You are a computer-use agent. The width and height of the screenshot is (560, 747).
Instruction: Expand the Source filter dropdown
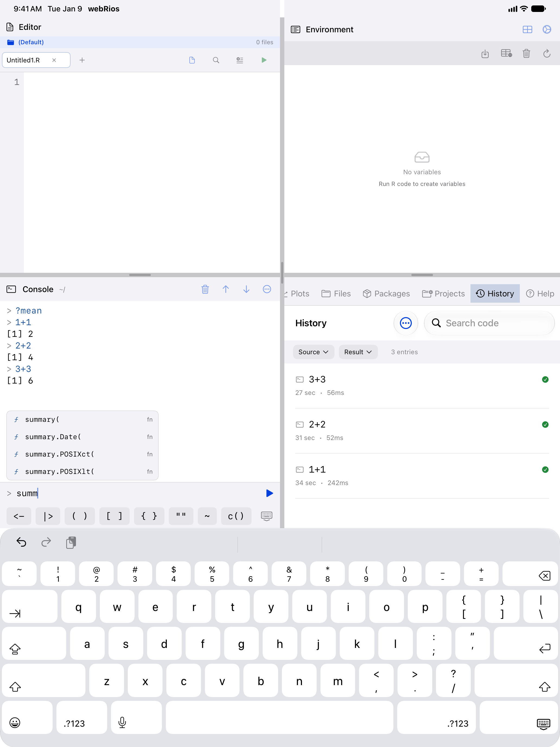coord(313,352)
